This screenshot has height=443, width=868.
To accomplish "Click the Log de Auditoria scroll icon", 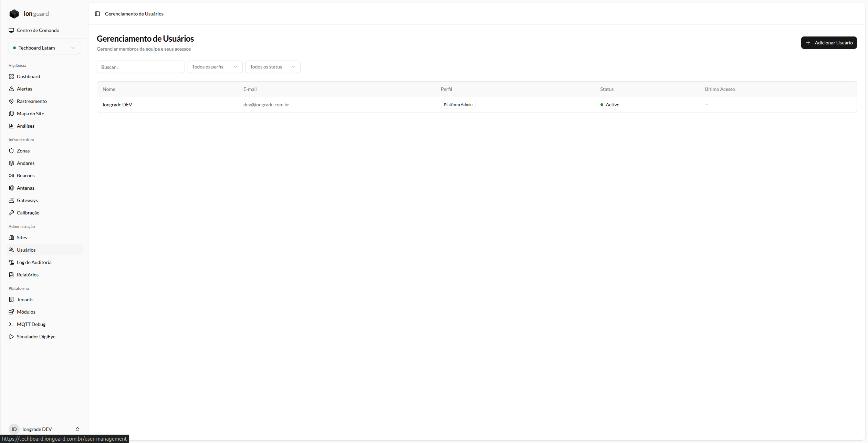I will point(11,262).
